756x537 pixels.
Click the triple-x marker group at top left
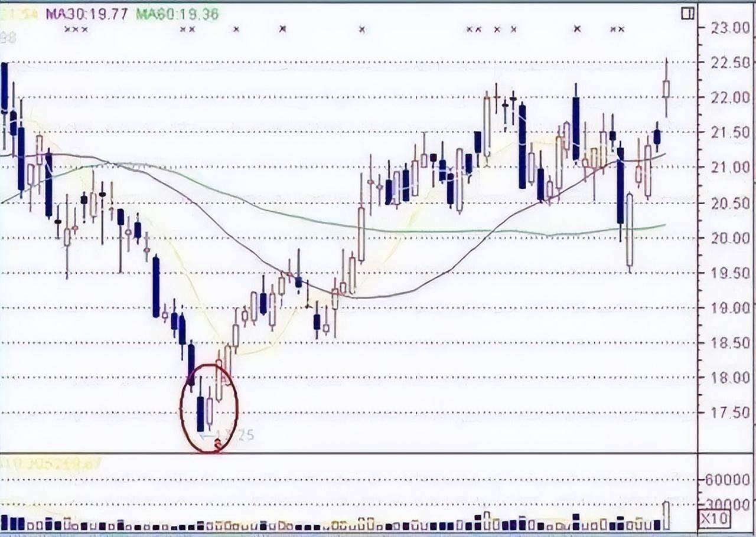(x=76, y=29)
